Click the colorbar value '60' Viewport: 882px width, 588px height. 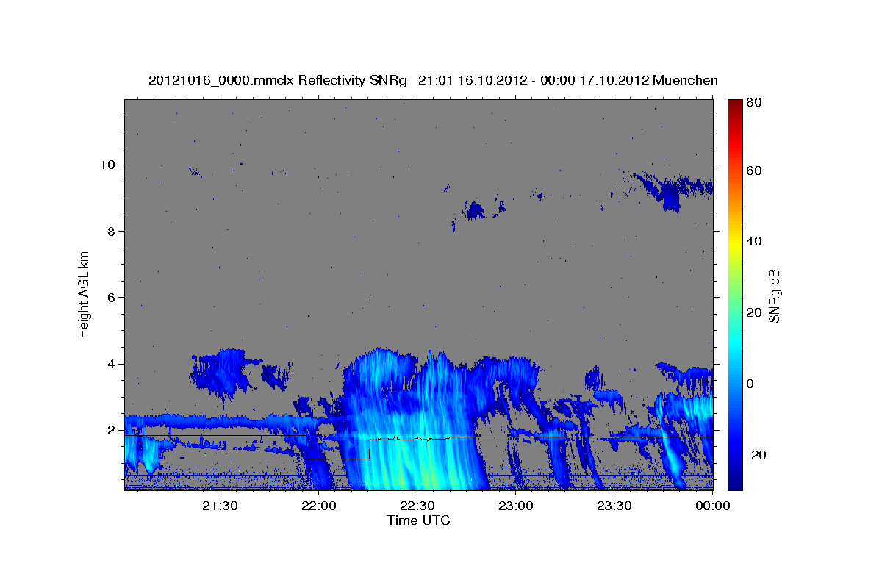753,171
